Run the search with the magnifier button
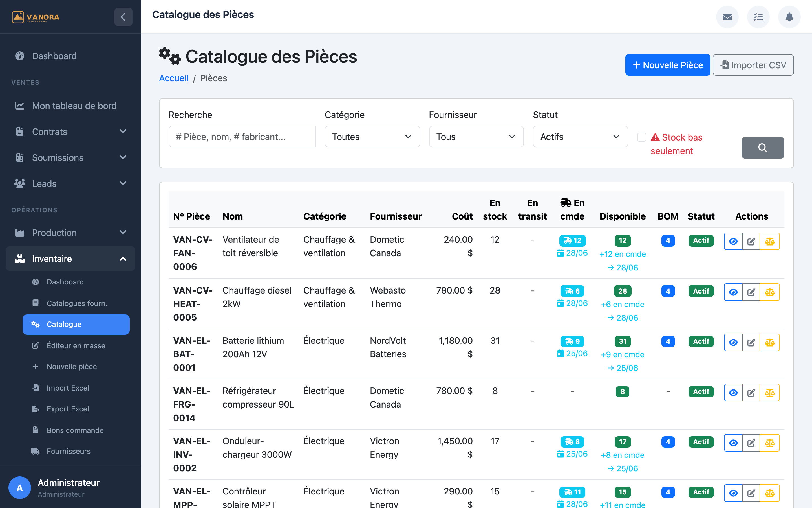812x508 pixels. pos(763,148)
